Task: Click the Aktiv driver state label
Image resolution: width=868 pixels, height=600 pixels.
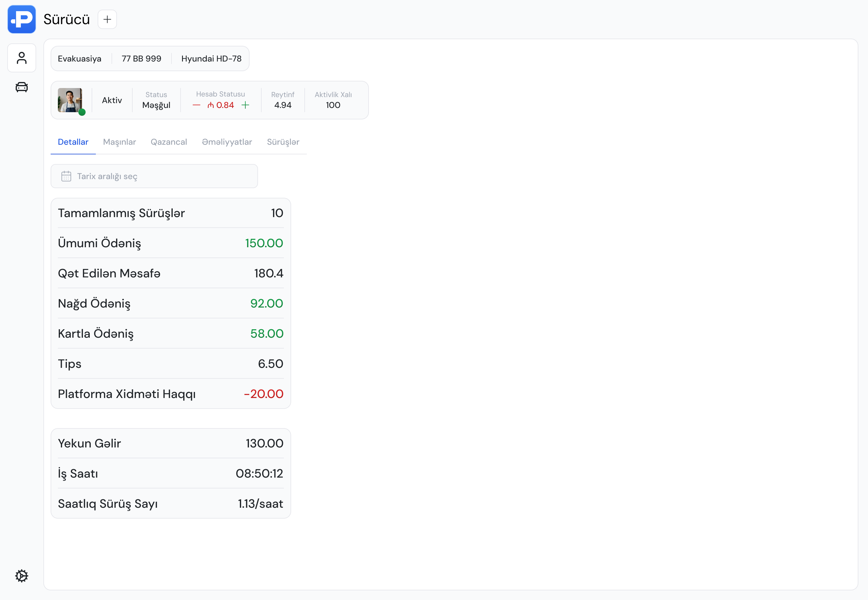Action: tap(112, 100)
